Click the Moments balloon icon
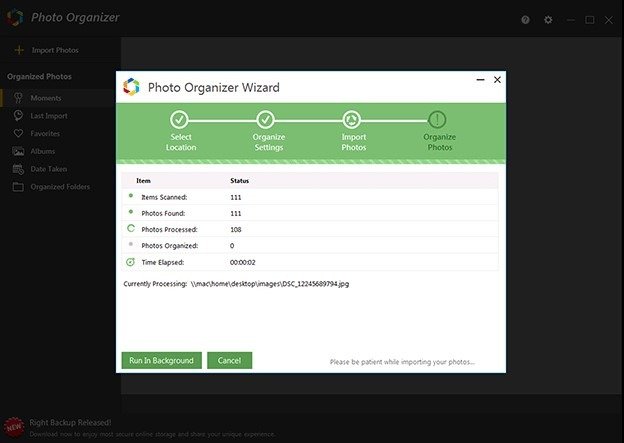Viewport: 624px width, 443px height. coord(18,98)
